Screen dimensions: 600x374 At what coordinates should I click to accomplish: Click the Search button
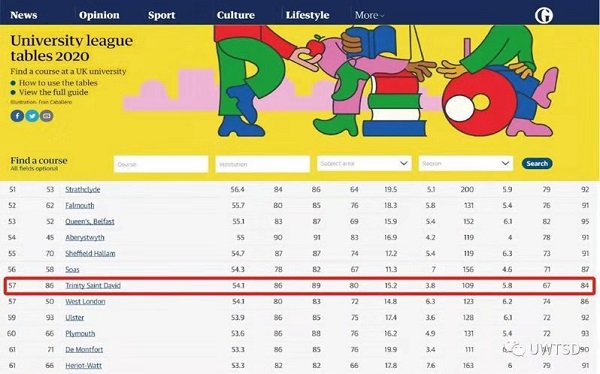[537, 163]
